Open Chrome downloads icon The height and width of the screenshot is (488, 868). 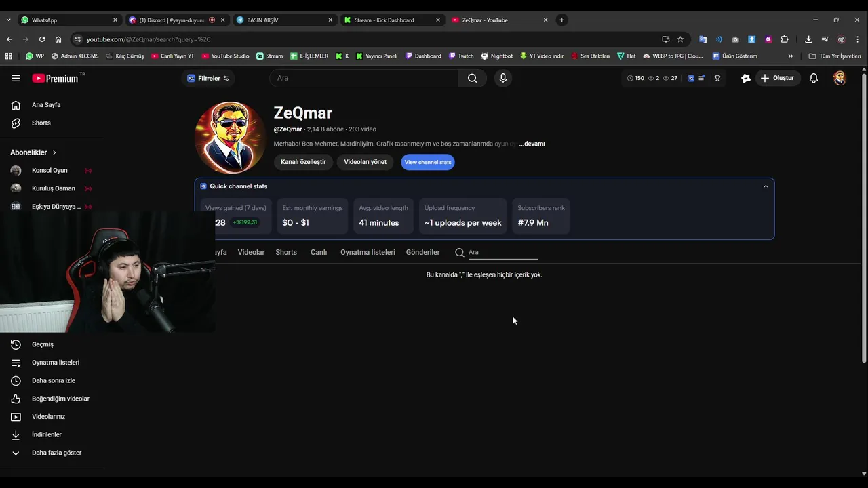click(809, 39)
